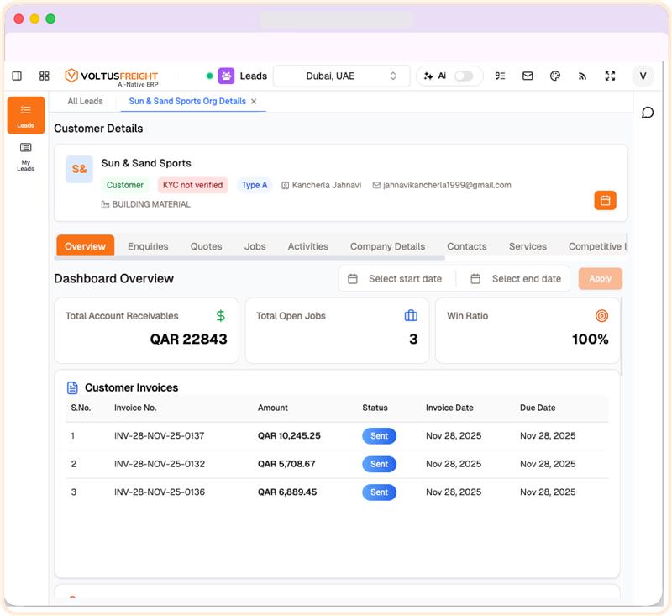This screenshot has width=672, height=616.
Task: Open the Quotes tab
Action: [x=206, y=246]
